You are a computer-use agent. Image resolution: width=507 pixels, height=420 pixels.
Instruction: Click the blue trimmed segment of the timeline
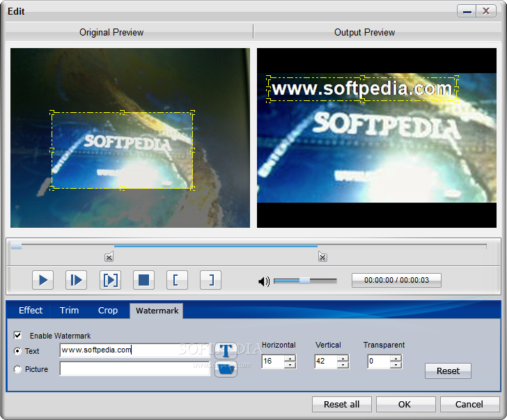coord(216,246)
